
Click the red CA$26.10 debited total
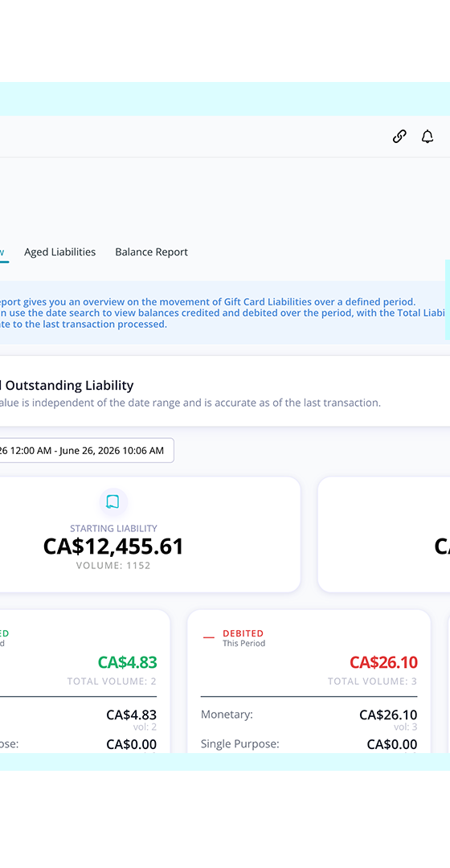pos(383,662)
